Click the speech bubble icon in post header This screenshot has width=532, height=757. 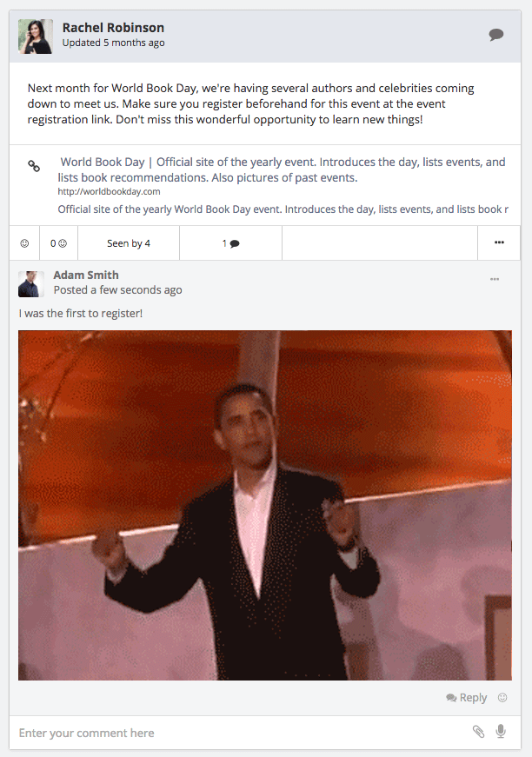(x=495, y=35)
